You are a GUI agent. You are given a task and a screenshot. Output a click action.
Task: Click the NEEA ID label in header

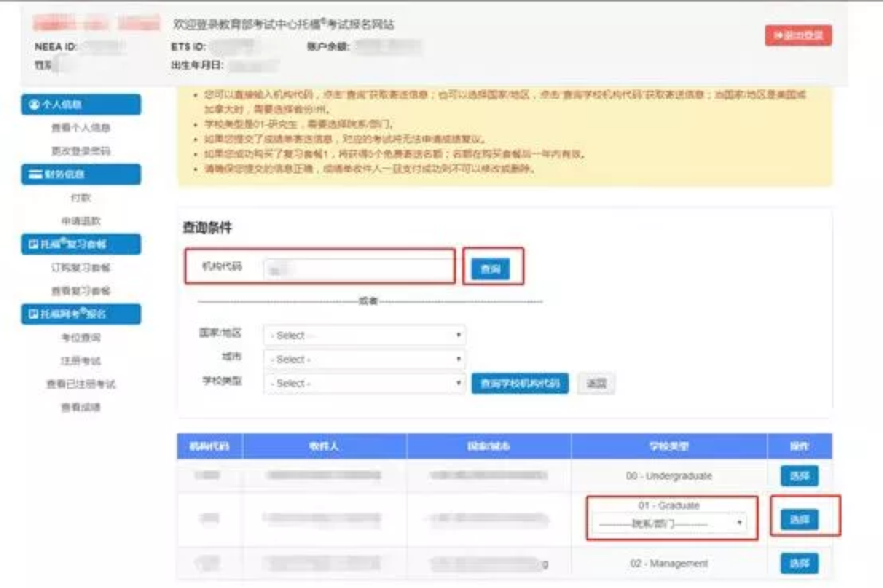point(56,47)
